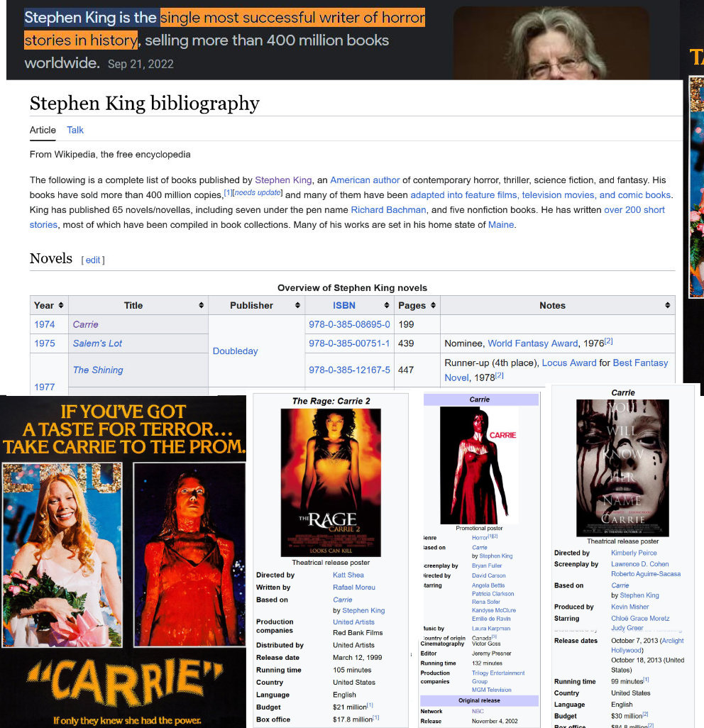Open Kevin Misher producer link
This screenshot has width=704, height=728.
pyautogui.click(x=629, y=607)
